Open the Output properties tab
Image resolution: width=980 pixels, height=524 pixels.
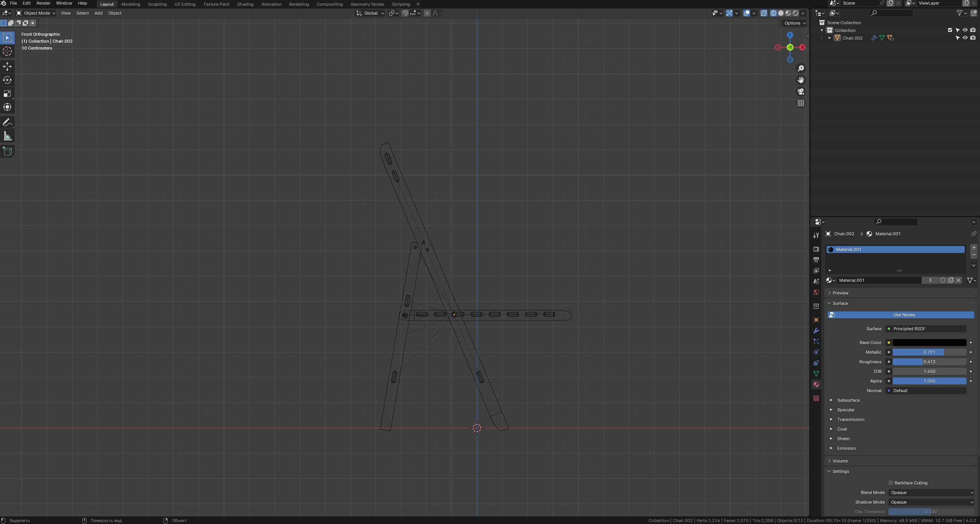point(816,260)
